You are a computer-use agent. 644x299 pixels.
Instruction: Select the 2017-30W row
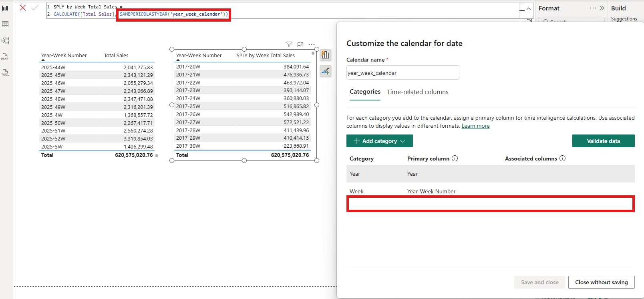click(243, 146)
